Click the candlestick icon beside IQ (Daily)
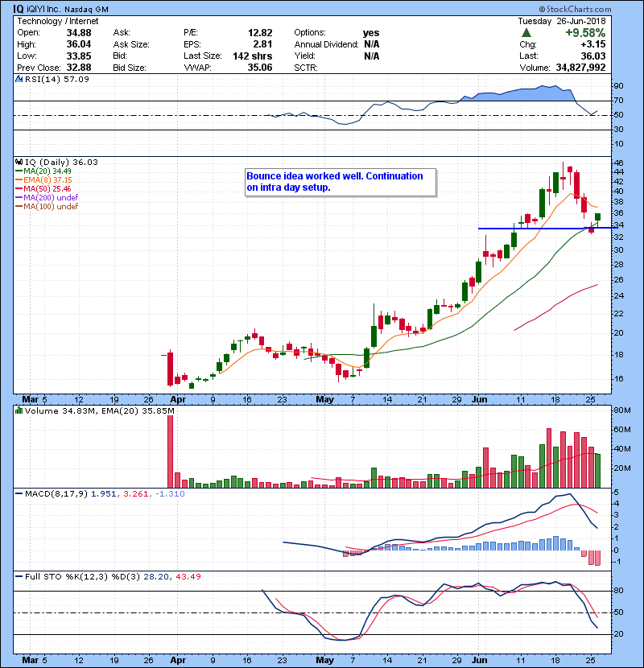This screenshot has height=668, width=644. [x=19, y=162]
